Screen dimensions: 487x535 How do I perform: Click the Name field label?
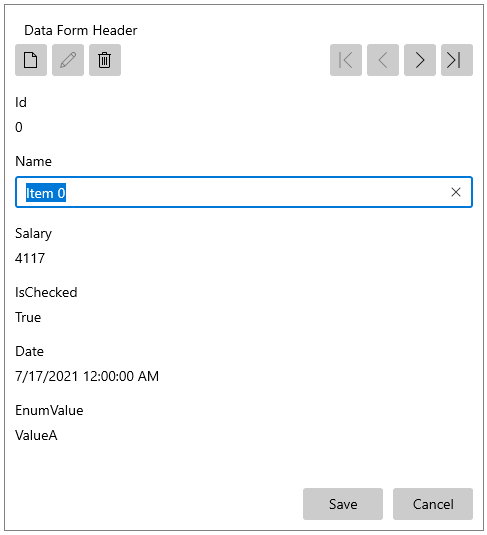pos(33,161)
